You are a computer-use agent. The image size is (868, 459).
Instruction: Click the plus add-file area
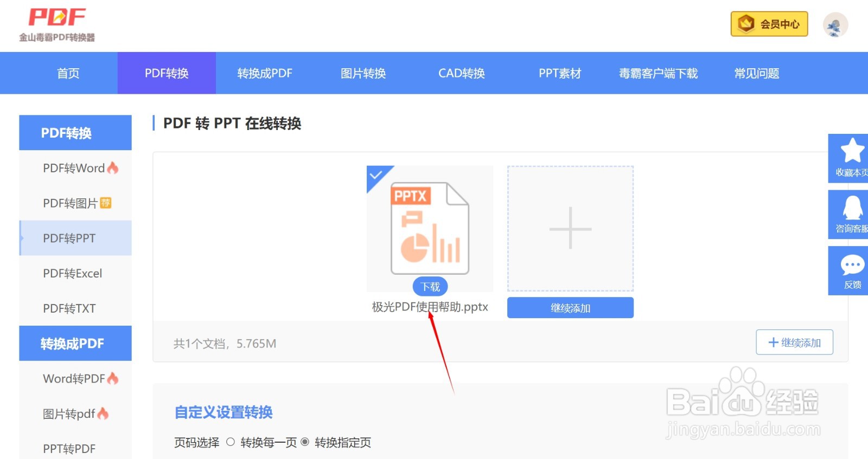tap(570, 228)
